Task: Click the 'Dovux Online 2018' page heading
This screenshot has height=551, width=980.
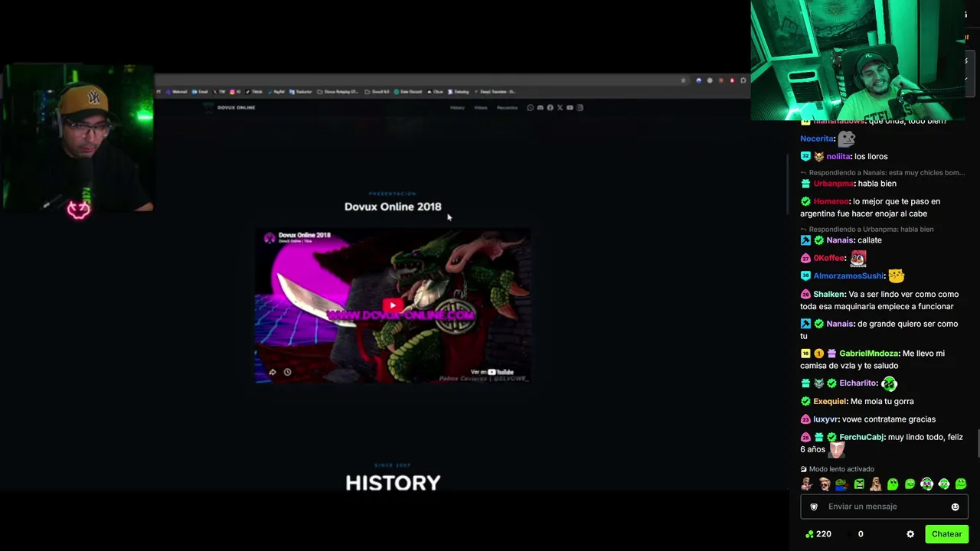Action: (x=393, y=207)
